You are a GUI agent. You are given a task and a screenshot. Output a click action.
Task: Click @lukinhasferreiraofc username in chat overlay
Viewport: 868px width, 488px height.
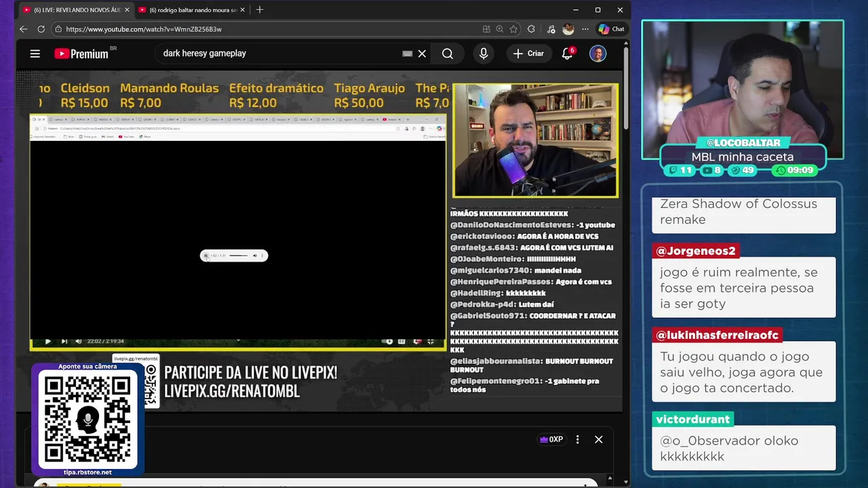click(x=718, y=335)
